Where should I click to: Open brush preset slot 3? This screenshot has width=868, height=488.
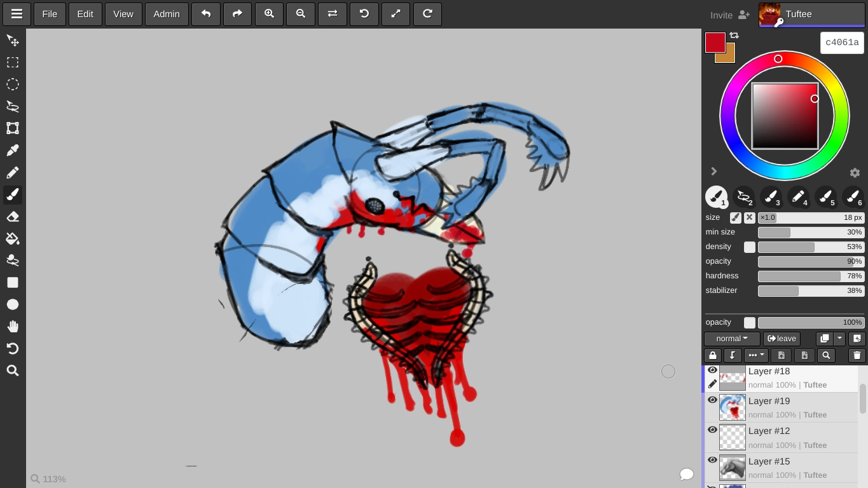pos(770,197)
